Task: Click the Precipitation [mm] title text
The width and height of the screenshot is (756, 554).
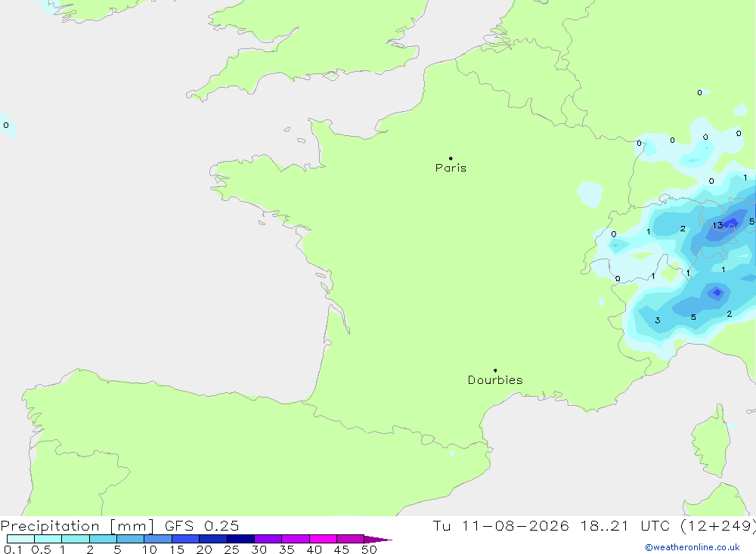Action: pos(77,526)
